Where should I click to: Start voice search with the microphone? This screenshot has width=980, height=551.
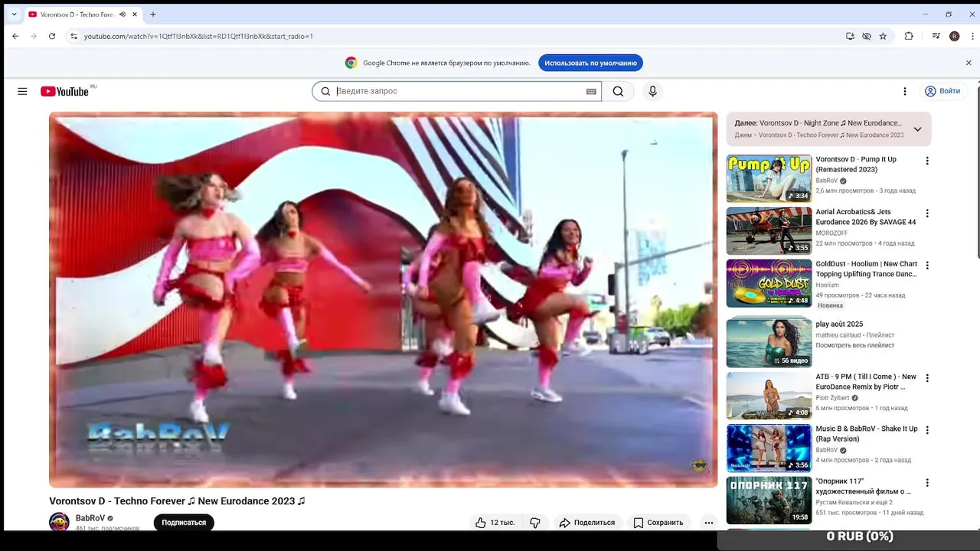652,91
